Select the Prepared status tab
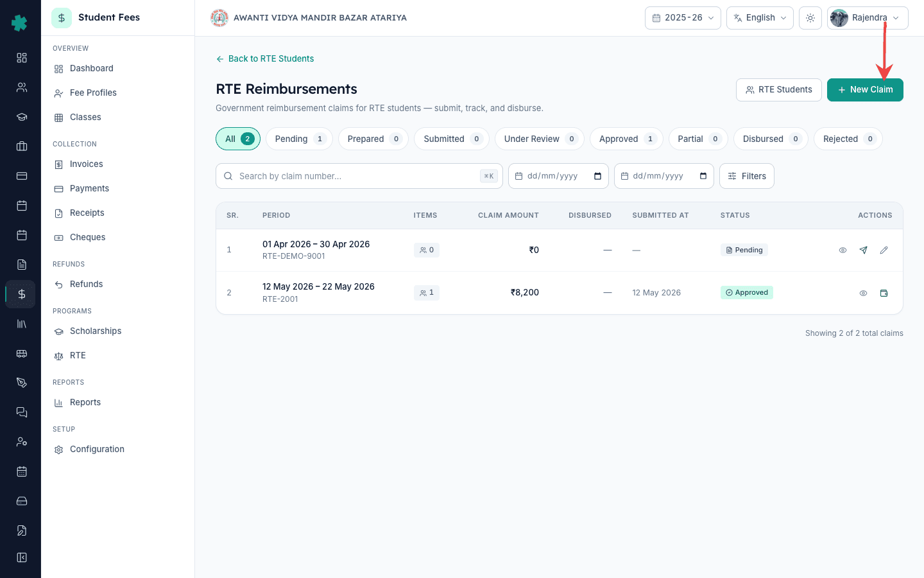 coord(373,139)
